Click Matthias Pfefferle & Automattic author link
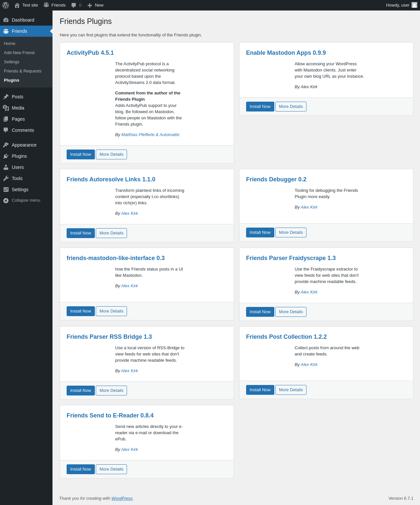The image size is (420, 505). coord(151,135)
